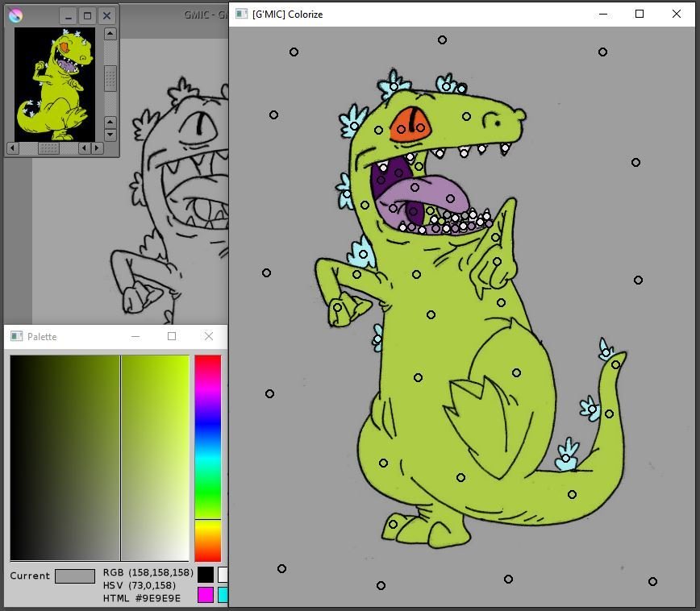Click the rainbow hue strip in the Palette

pyautogui.click(x=207, y=458)
